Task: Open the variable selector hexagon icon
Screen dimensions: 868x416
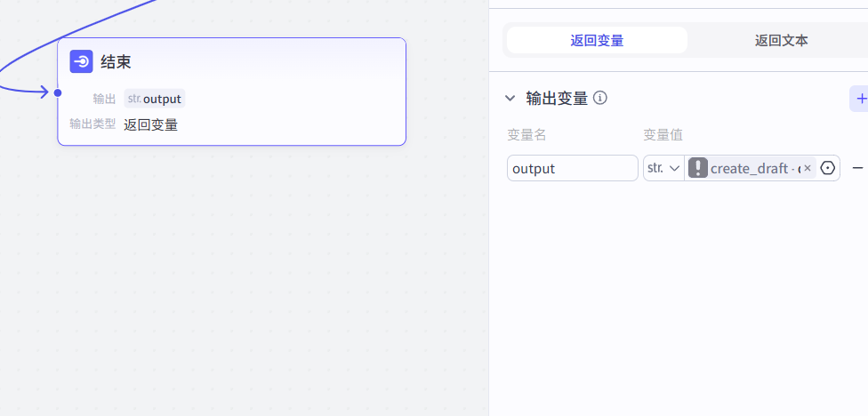Action: [x=828, y=168]
